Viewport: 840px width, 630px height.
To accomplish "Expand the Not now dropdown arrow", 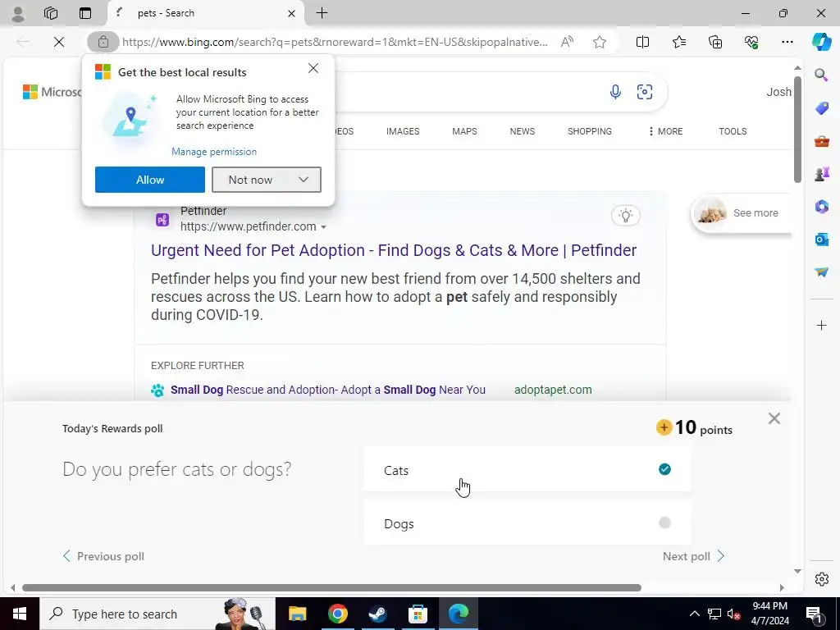I will (304, 180).
